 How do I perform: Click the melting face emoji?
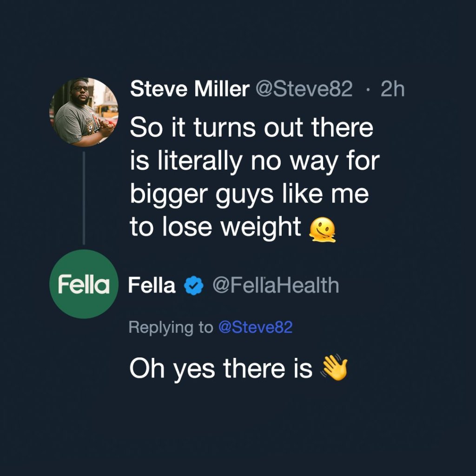point(322,230)
